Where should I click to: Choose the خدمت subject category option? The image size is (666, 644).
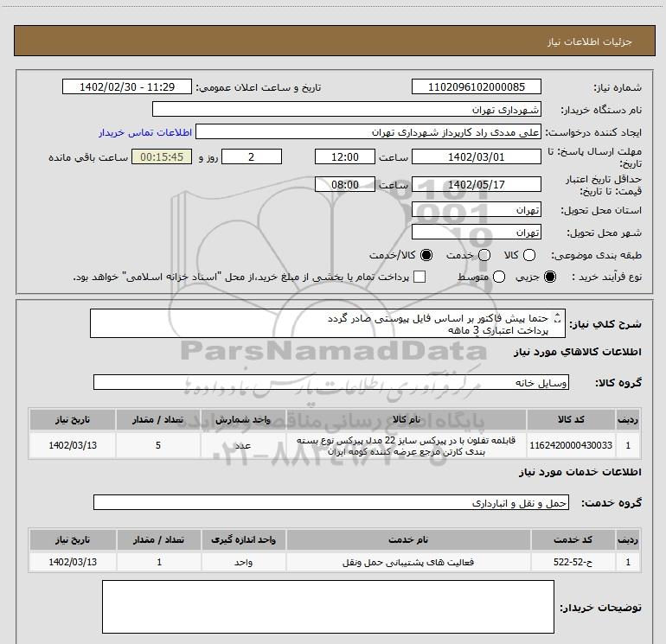(484, 256)
